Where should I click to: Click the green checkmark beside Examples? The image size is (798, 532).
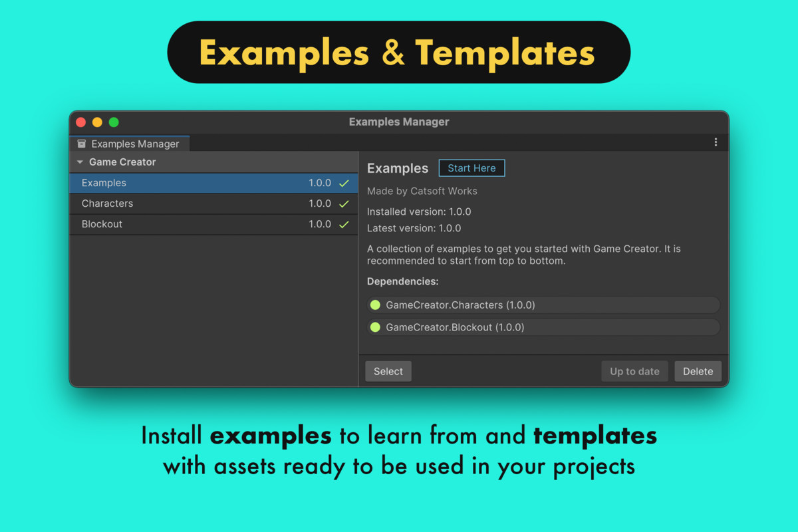point(344,183)
